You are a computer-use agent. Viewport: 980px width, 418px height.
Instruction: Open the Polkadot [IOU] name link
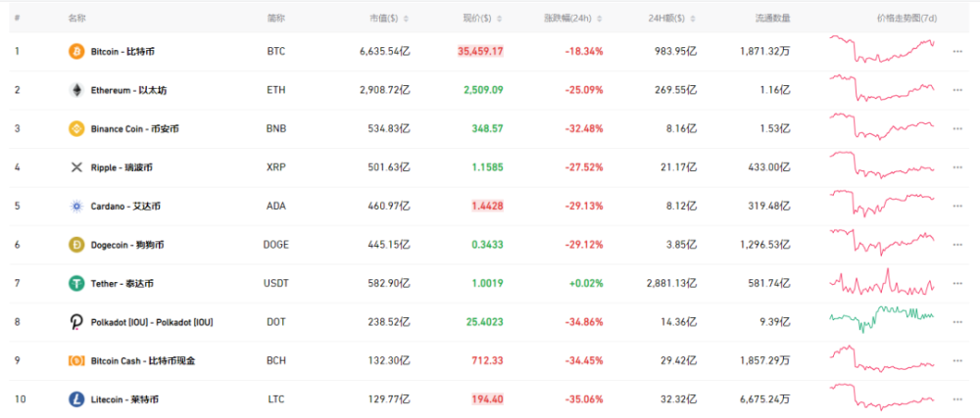click(x=152, y=322)
